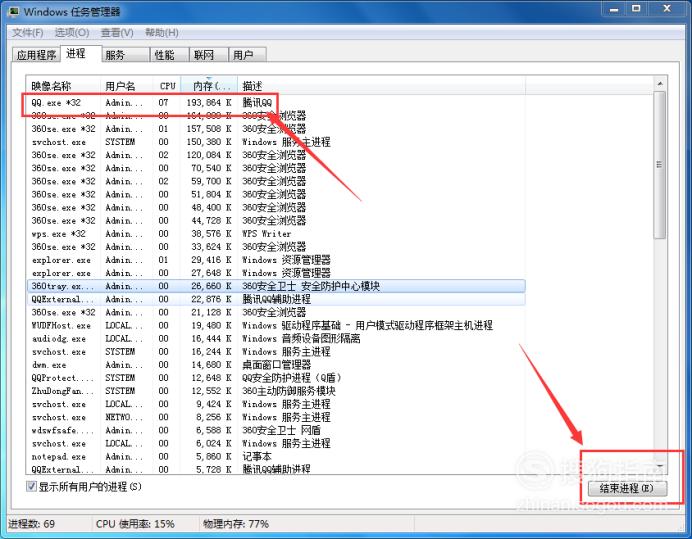Select svchost.exe row using 6,024 K

[276, 443]
